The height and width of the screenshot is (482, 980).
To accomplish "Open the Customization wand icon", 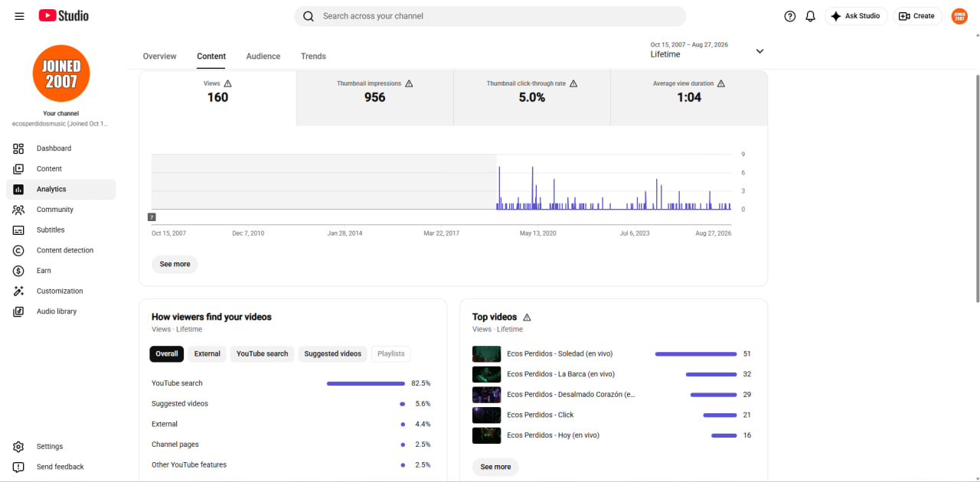I will pos(18,291).
